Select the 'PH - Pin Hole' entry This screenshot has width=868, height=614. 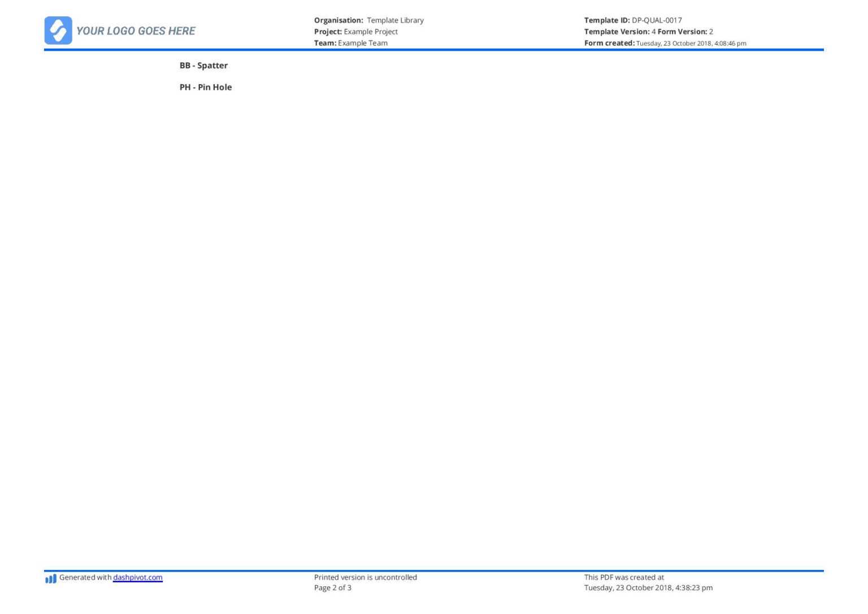point(206,87)
